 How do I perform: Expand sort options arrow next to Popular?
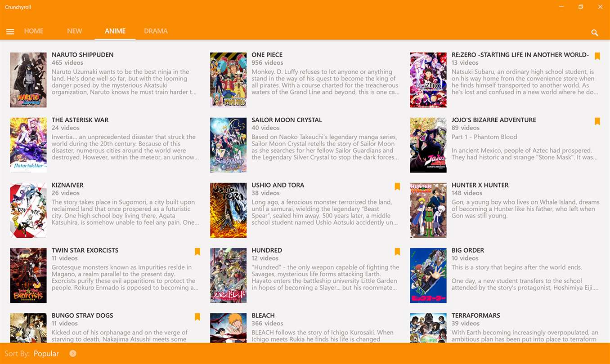[73, 354]
